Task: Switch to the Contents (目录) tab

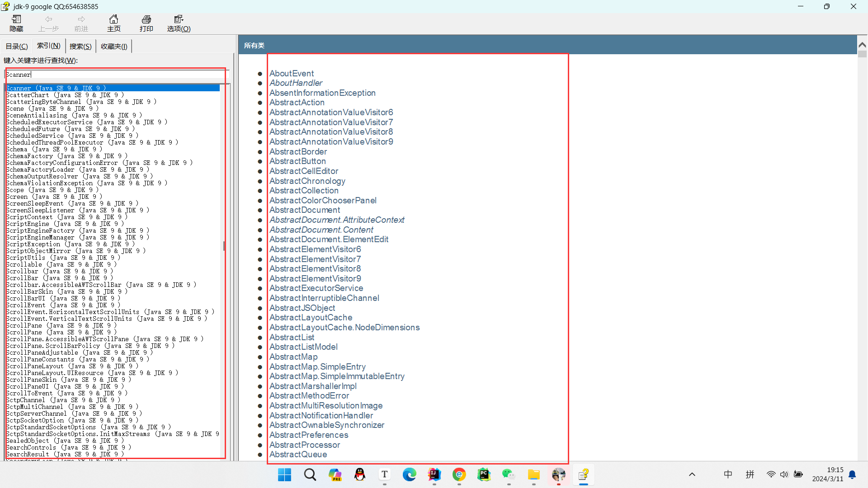Action: click(17, 46)
